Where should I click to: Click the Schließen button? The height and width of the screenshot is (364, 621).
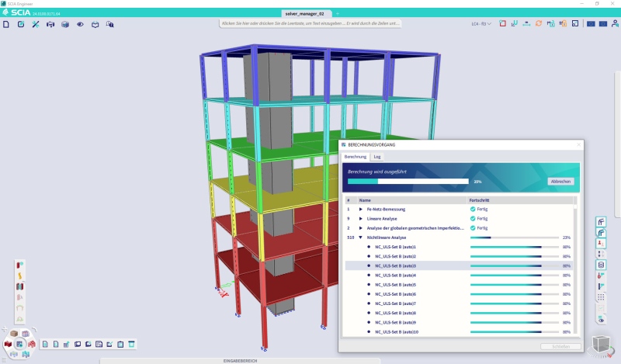click(x=560, y=347)
